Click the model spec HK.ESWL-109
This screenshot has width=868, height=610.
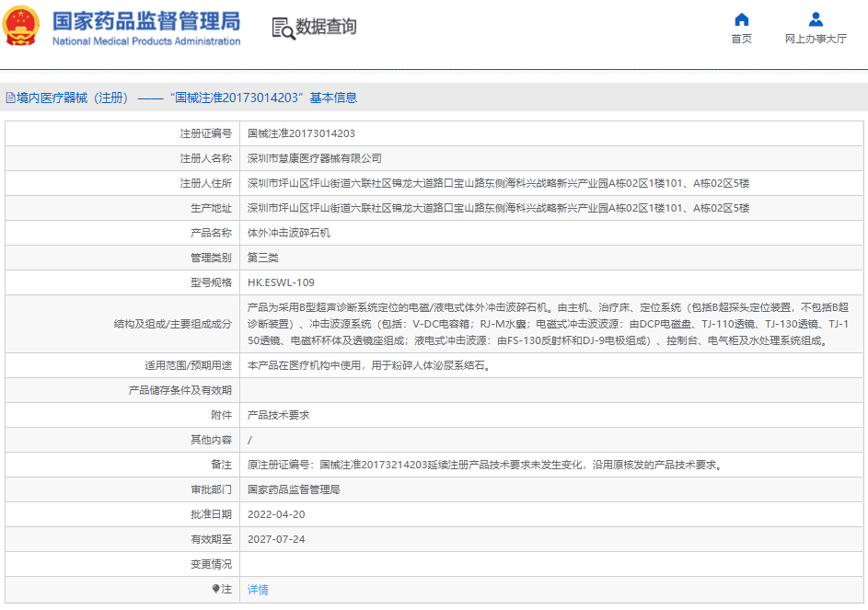281,282
